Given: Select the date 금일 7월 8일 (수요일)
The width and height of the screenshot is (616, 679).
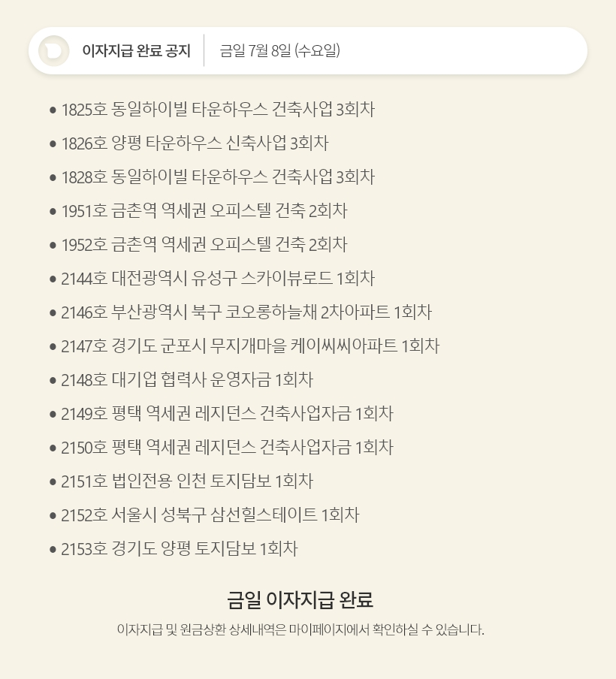Looking at the screenshot, I should [279, 51].
